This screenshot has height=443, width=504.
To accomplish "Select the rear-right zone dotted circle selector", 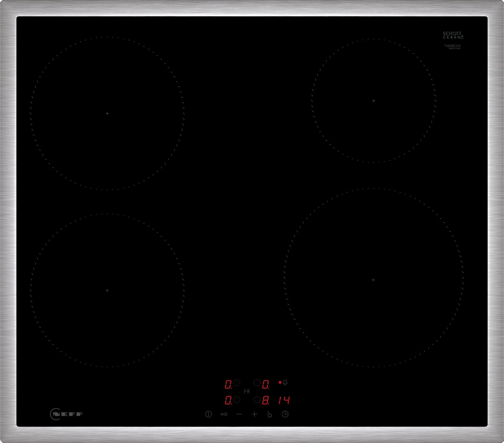I will click(x=257, y=383).
